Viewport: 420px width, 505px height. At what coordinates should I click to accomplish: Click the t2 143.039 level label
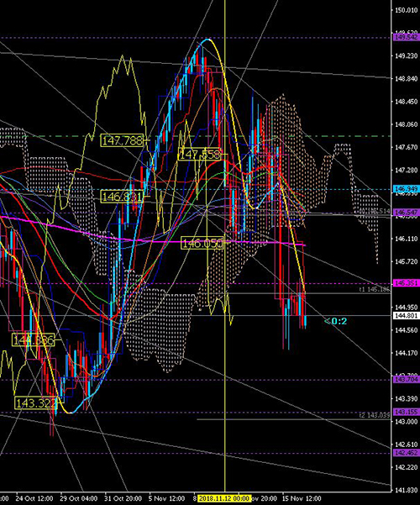(x=375, y=415)
